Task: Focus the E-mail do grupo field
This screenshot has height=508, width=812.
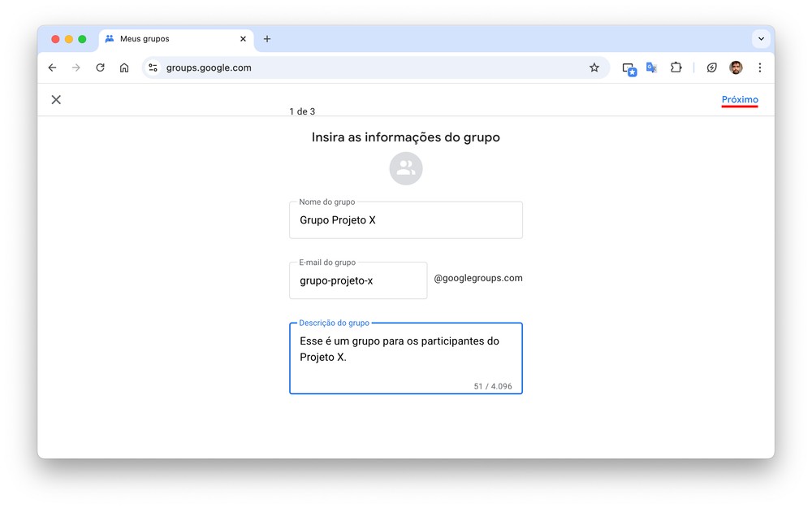Action: click(x=358, y=280)
